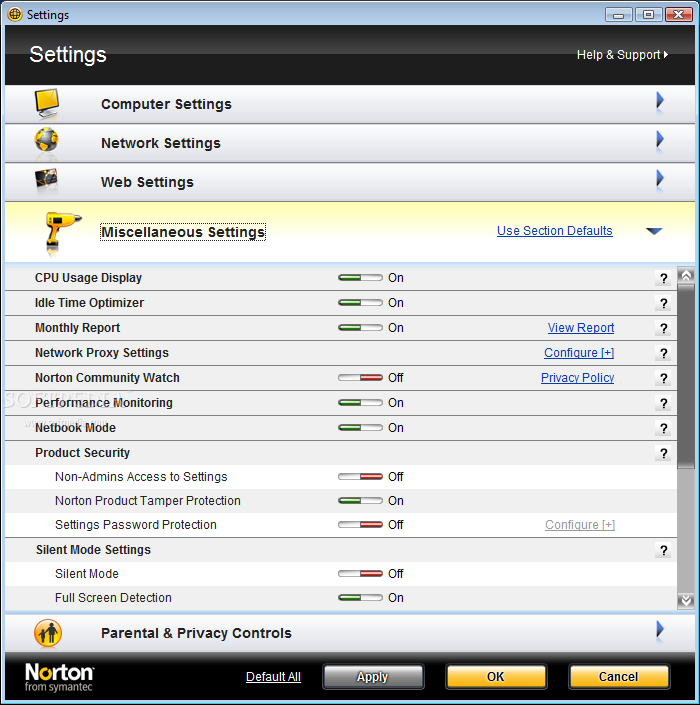Enable Settings Password Protection switch

coord(360,525)
